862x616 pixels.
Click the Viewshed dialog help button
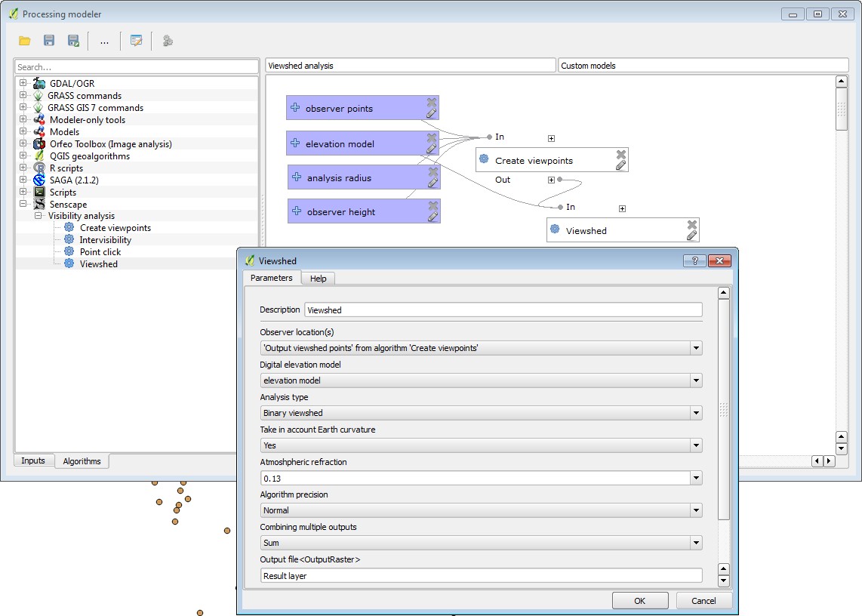pyautogui.click(x=695, y=260)
